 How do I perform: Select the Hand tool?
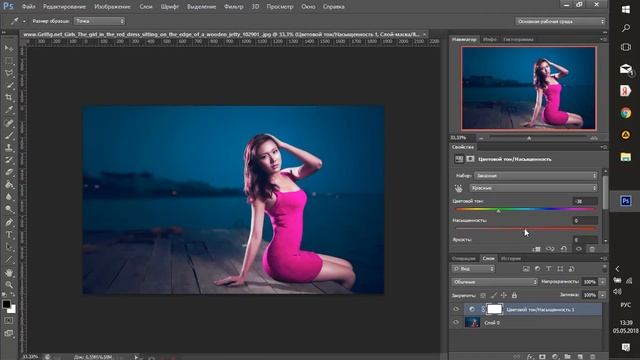click(9, 273)
